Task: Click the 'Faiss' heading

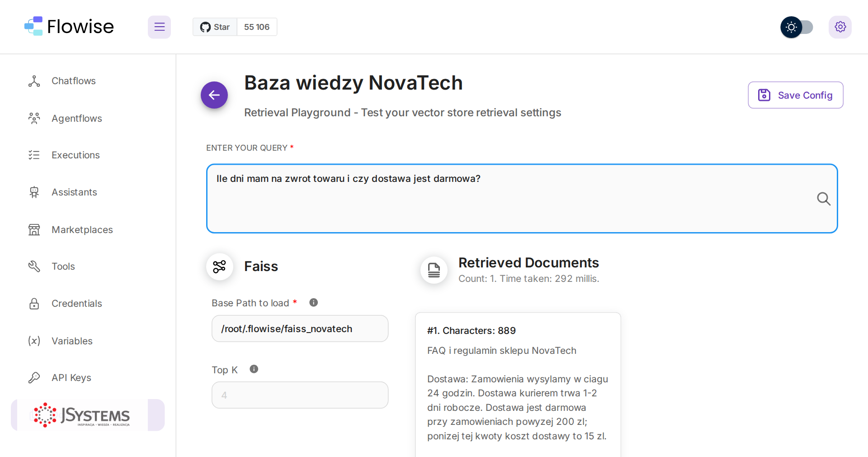Action: [x=261, y=267]
